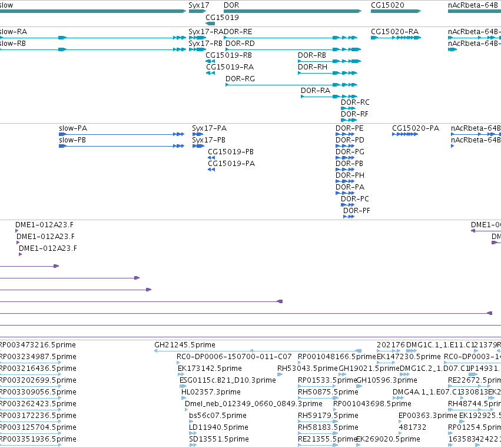501x448 pixels.
Task: Select the RE21355.5prime EST label
Action: (x=327, y=439)
